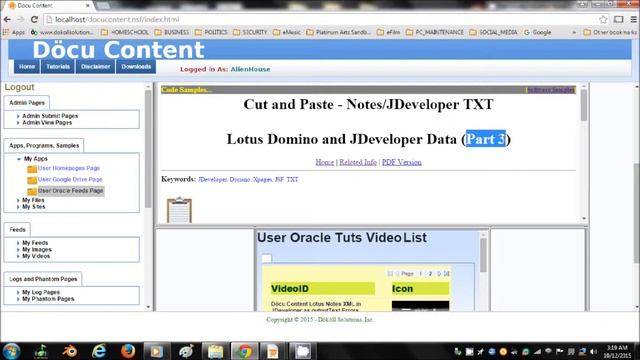640x360 pixels.
Task: Click the Related Info link
Action: pyautogui.click(x=358, y=162)
